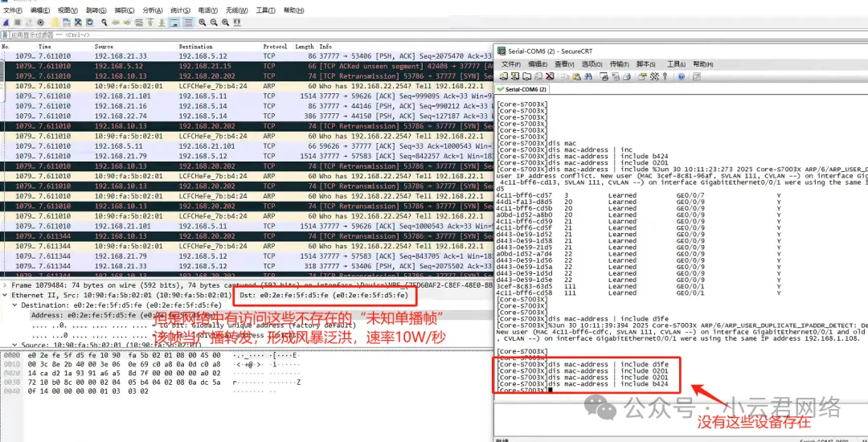Expand the Frame 1079484 tree row
Screen dimensions: 868x442
pyautogui.click(x=5, y=285)
